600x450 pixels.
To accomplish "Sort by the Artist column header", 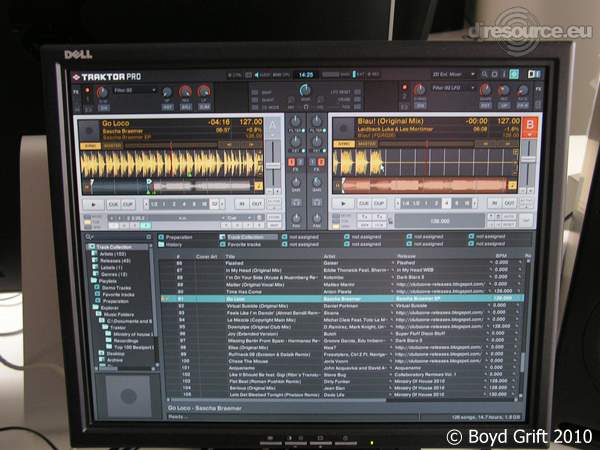I will (329, 256).
